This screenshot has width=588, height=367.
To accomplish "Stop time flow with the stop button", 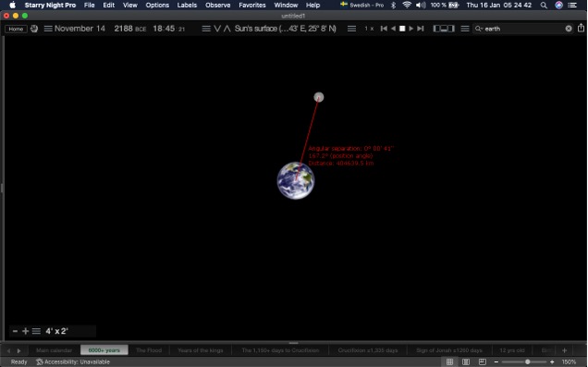I will tap(402, 29).
